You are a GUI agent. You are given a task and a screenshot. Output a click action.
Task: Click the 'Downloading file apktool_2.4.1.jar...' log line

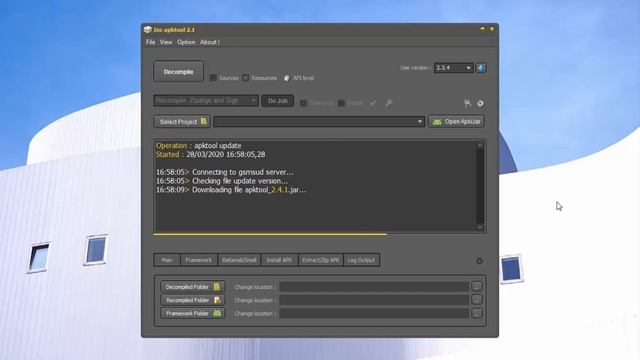[231, 190]
